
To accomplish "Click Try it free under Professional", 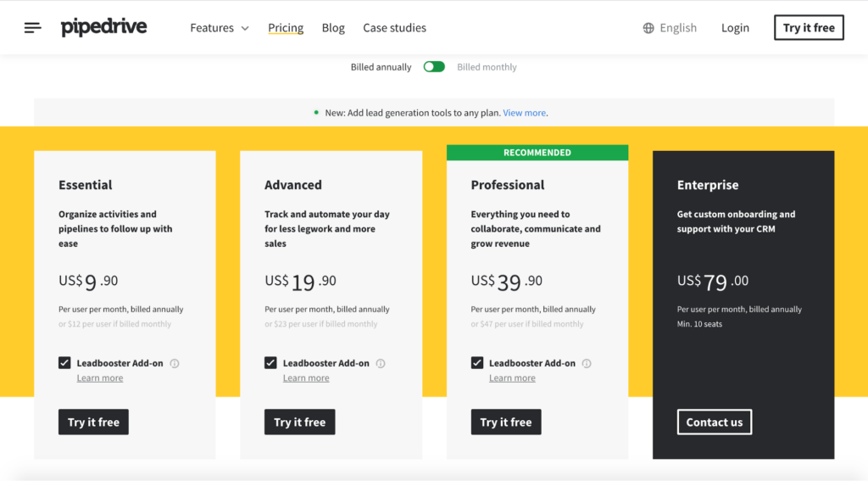I will pos(506,422).
